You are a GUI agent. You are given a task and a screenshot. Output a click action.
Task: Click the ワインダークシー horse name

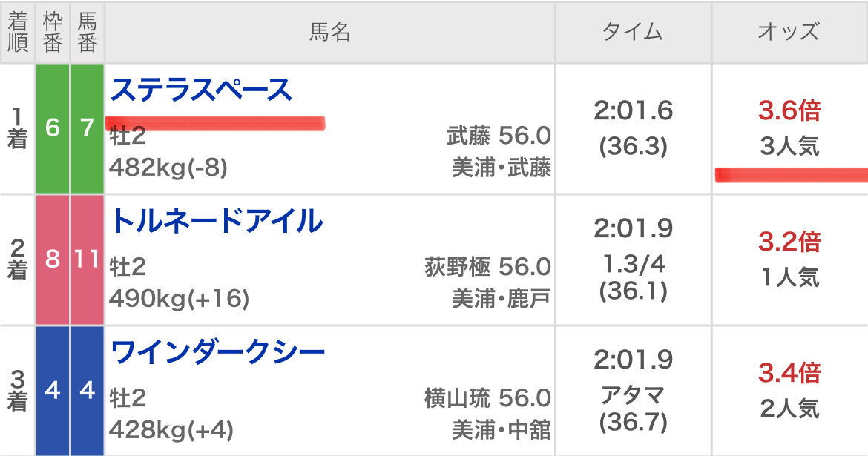(x=217, y=351)
